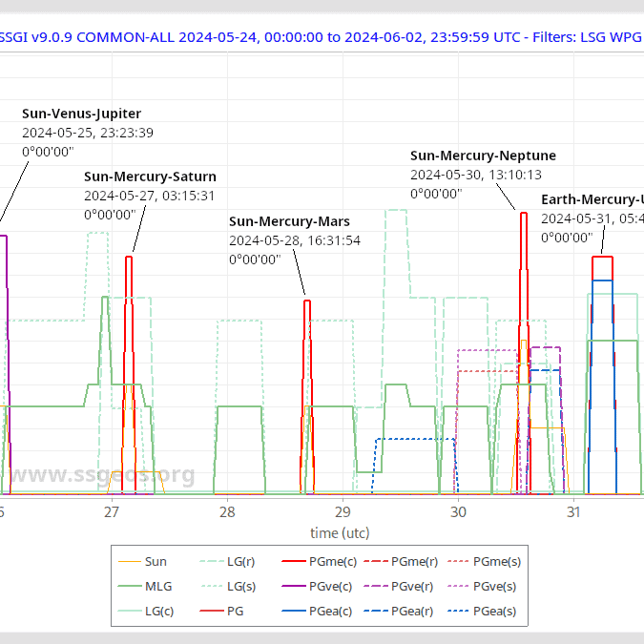
Task: Toggle the LG(c) legend entry
Action: tap(145, 612)
